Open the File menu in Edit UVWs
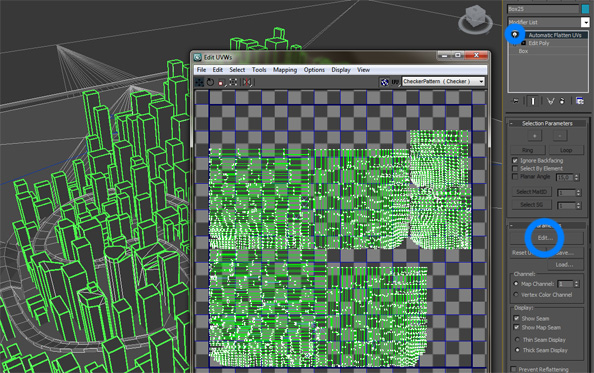594x373 pixels. coord(201,70)
